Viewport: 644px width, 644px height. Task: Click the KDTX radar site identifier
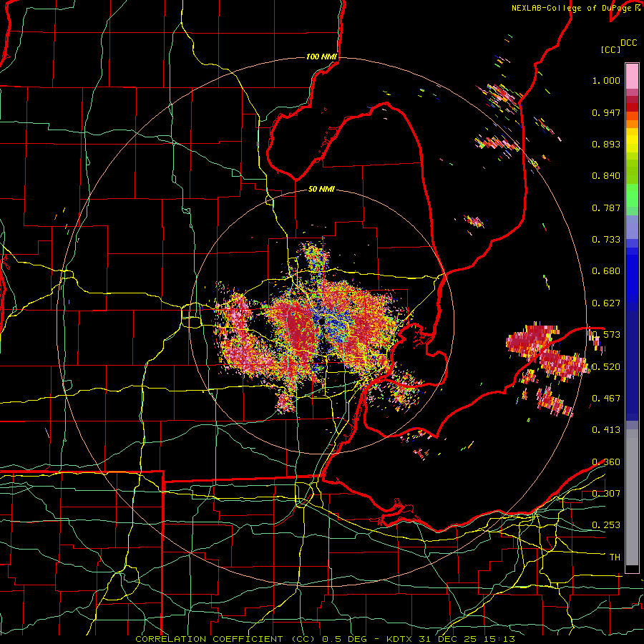pos(401,639)
